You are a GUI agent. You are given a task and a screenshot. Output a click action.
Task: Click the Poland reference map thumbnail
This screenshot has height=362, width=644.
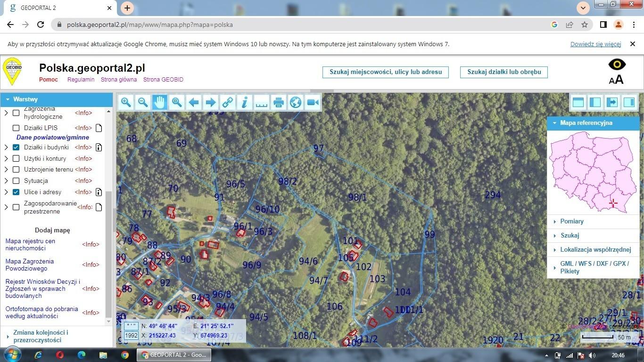(x=593, y=172)
